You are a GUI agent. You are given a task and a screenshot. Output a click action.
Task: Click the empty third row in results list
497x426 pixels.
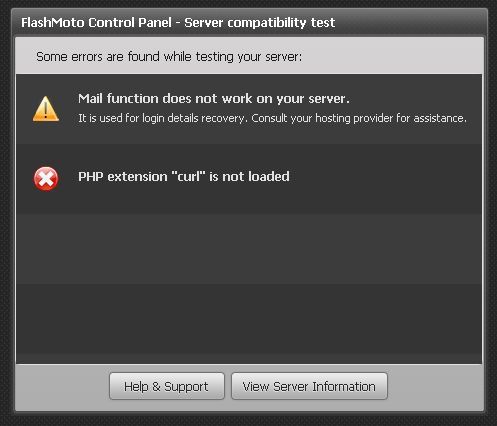click(249, 249)
